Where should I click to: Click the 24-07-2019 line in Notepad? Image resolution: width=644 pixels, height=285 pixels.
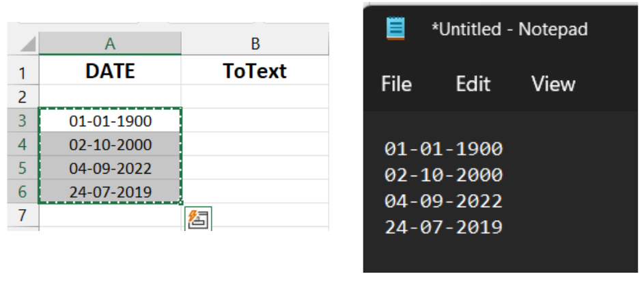pyautogui.click(x=444, y=227)
